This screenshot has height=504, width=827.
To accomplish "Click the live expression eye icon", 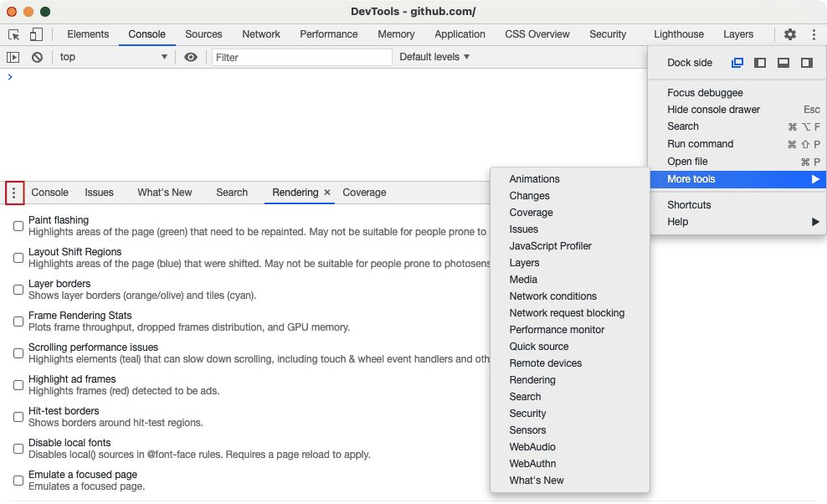I will pyautogui.click(x=190, y=57).
